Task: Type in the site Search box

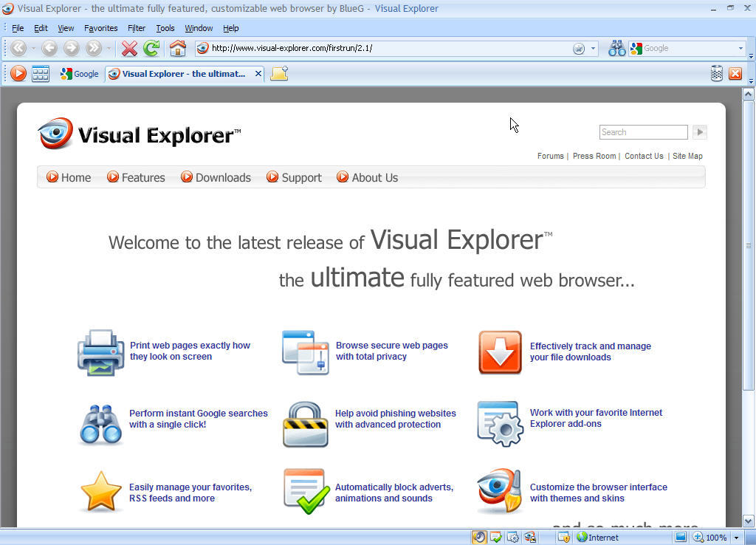Action: [642, 132]
